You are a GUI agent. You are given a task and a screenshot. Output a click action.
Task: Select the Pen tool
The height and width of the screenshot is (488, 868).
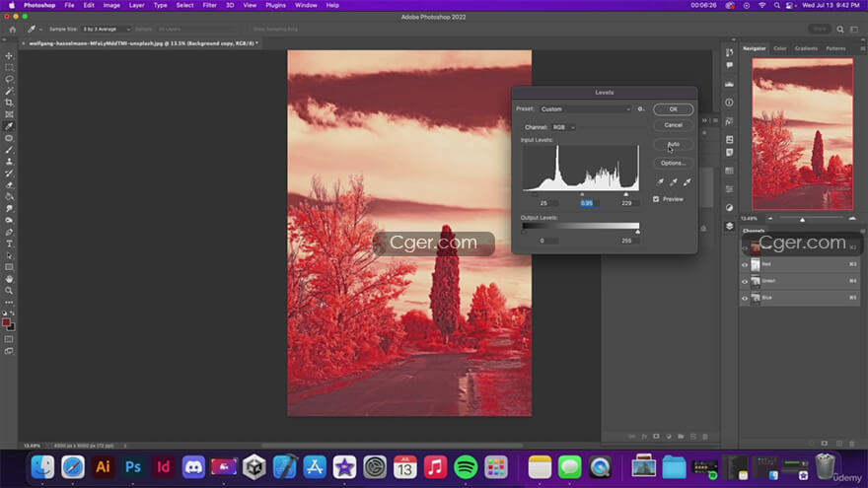coord(9,232)
